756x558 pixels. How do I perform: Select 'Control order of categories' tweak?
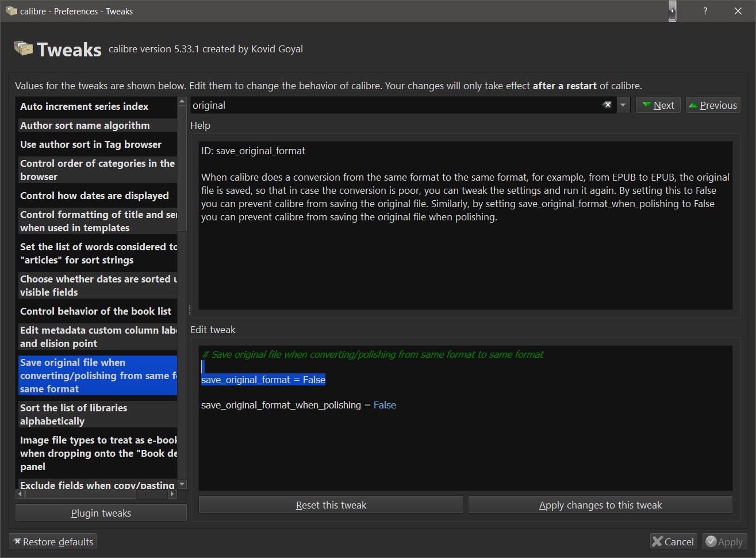coord(98,170)
